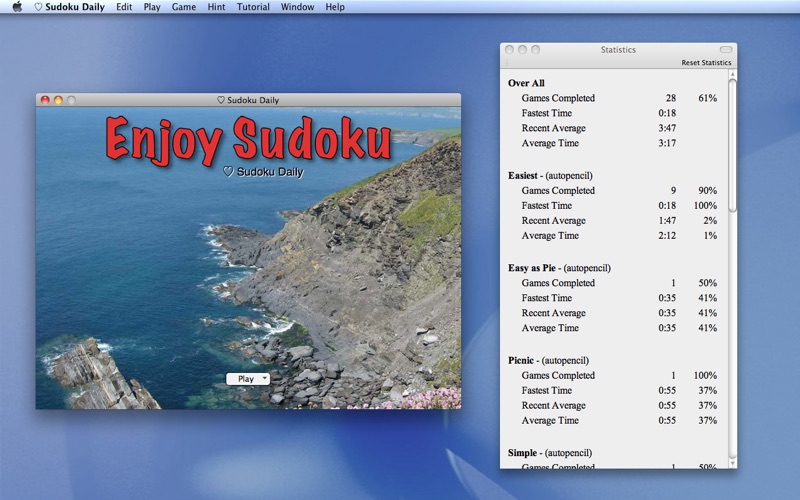Image resolution: width=800 pixels, height=500 pixels.
Task: Open the Help menu
Action: point(335,7)
